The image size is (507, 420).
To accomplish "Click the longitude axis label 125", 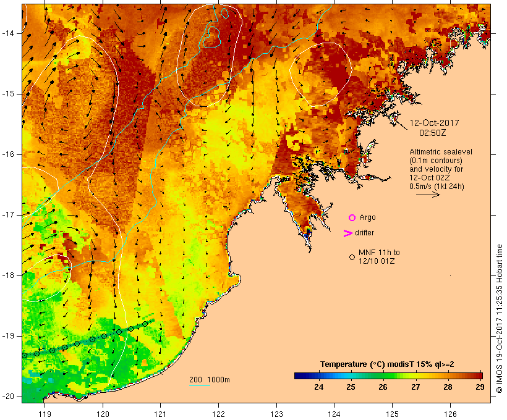I will point(392,414).
